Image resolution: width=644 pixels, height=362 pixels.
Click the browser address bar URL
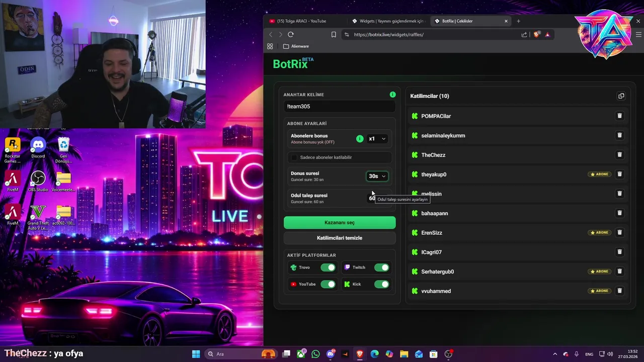[x=388, y=35]
